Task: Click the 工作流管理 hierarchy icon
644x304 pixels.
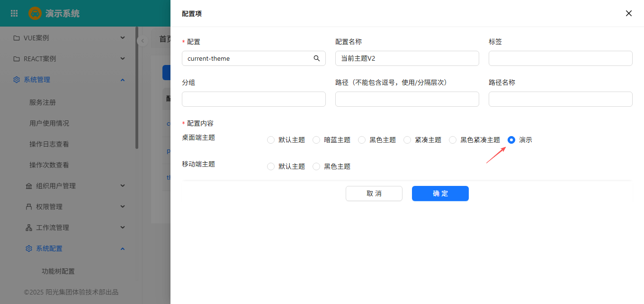Action: pyautogui.click(x=29, y=228)
